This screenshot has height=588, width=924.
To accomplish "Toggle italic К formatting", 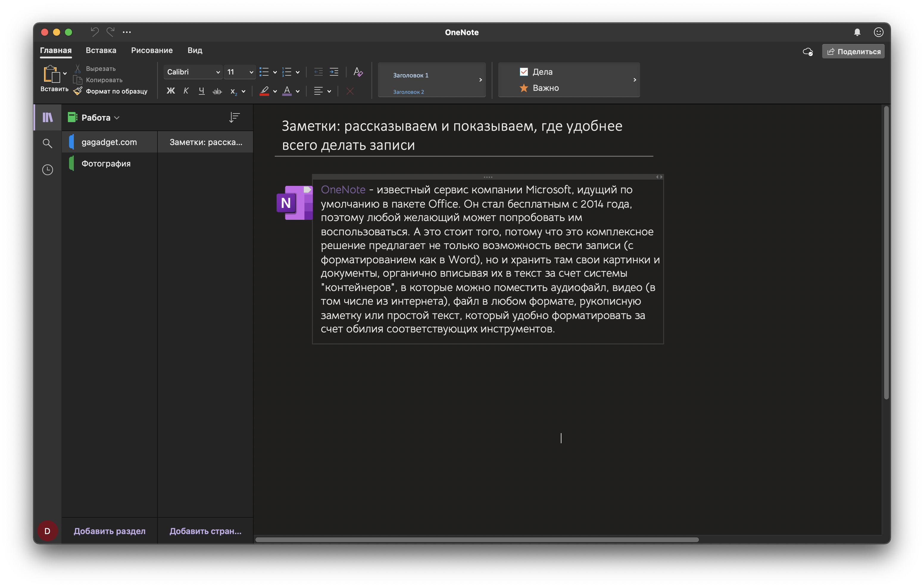I will (x=186, y=91).
